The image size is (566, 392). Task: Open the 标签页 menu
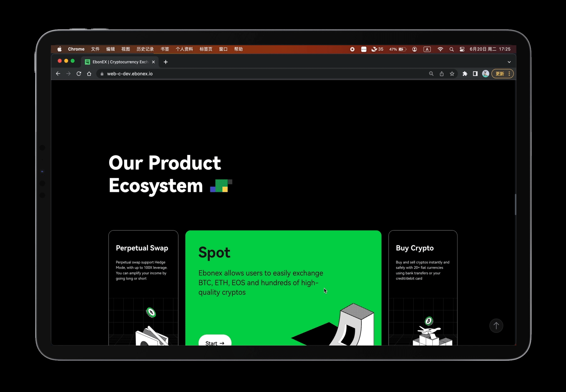206,49
